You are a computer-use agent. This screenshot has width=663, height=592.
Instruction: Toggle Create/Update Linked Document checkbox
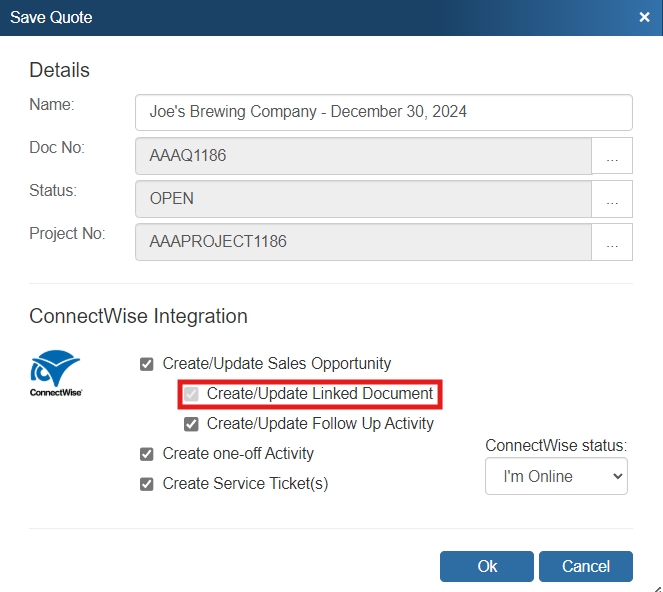[191, 394]
